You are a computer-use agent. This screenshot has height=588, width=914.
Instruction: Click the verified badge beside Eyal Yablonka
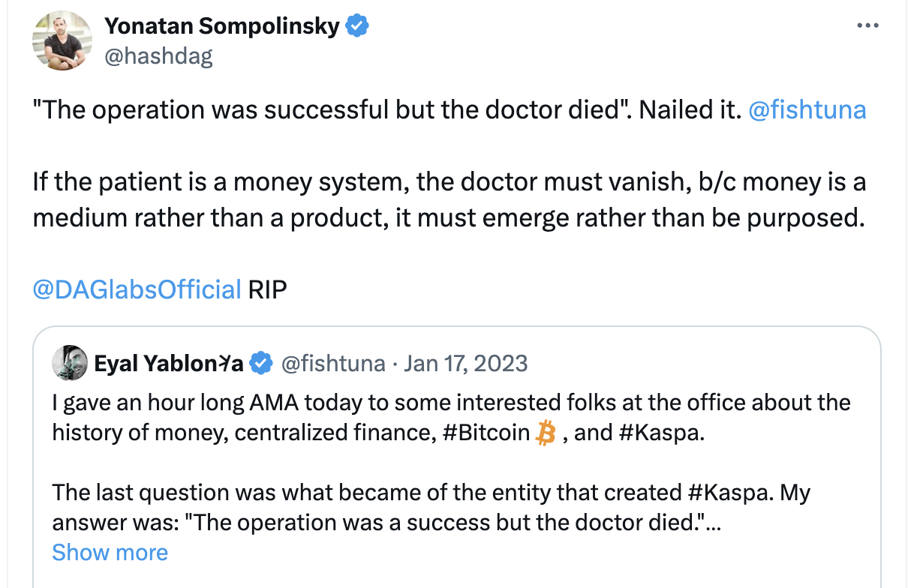tap(260, 364)
